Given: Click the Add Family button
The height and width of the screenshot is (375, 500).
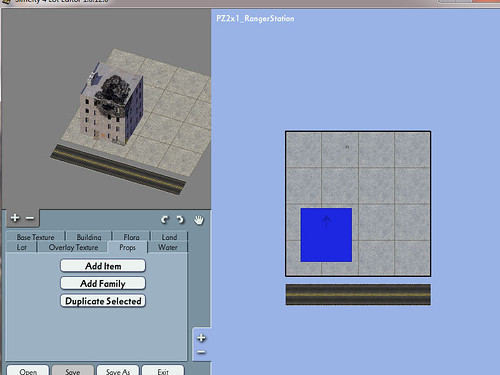Looking at the screenshot, I should (103, 283).
